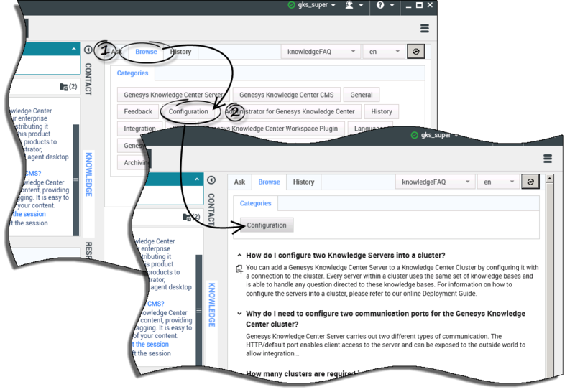Open help menu in back window title bar
This screenshot has width=575, height=392.
click(385, 5)
